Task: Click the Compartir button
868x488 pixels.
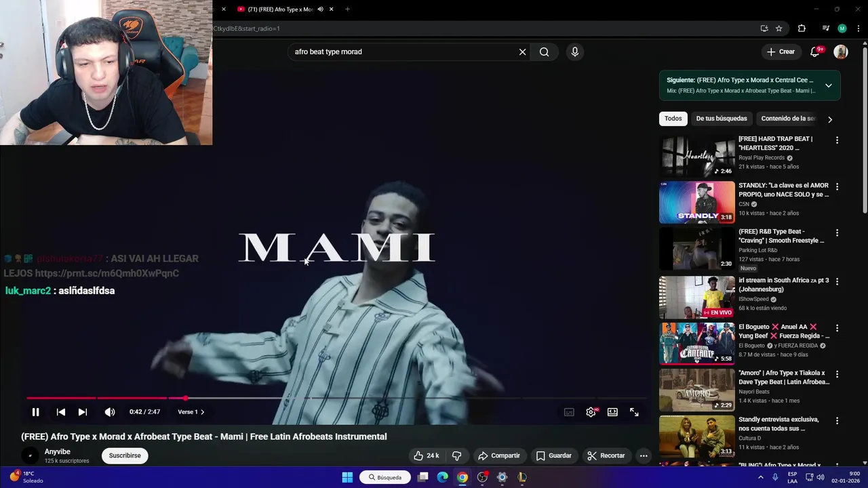Action: 499,455
